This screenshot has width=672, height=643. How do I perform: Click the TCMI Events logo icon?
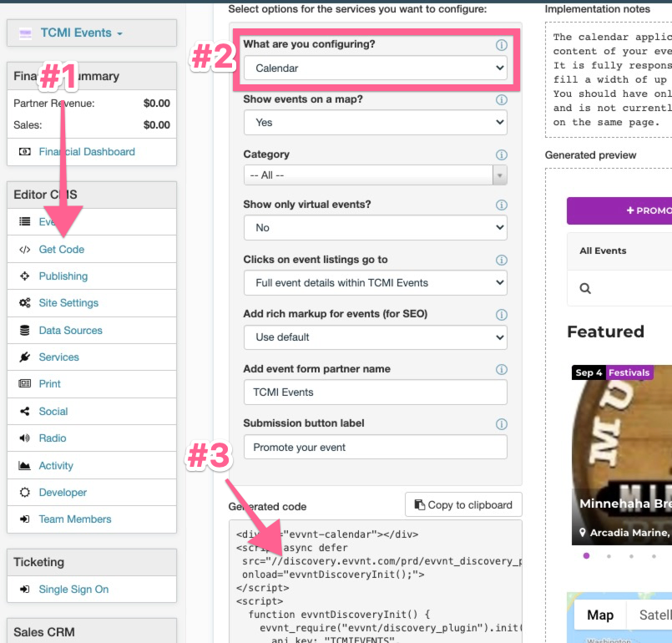click(25, 33)
